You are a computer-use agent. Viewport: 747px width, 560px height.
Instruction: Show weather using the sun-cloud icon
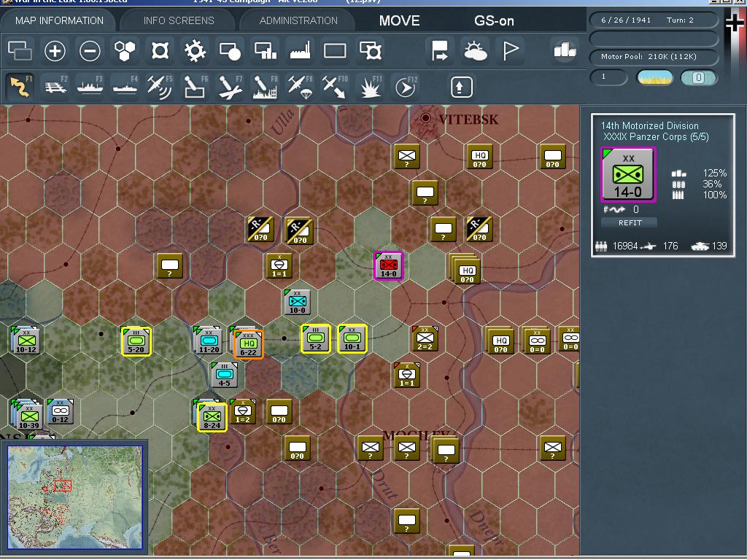click(x=475, y=50)
